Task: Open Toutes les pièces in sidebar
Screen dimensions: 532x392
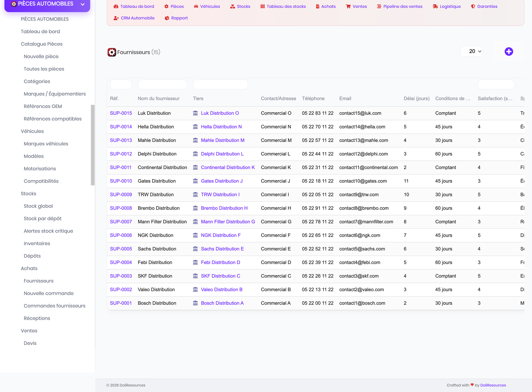Action: pos(44,69)
